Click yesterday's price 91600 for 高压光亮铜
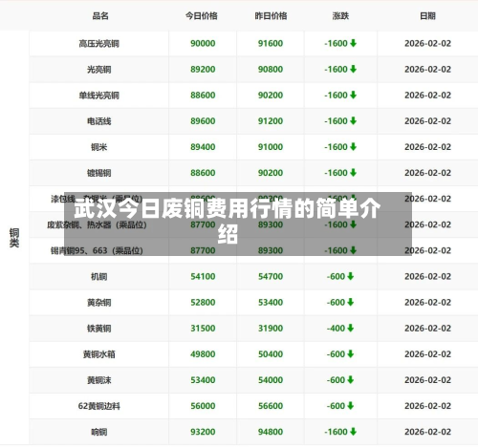 pyautogui.click(x=271, y=43)
